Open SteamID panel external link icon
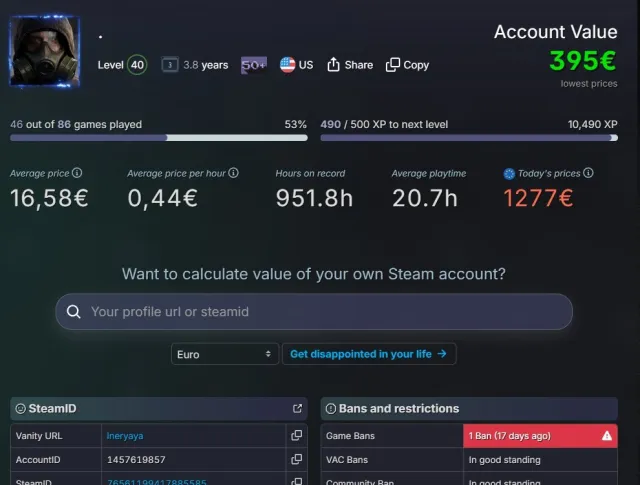 298,408
